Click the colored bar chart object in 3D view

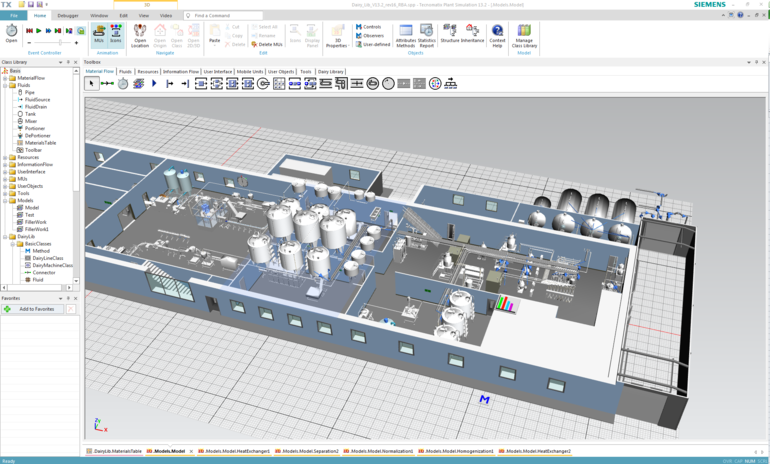(506, 303)
